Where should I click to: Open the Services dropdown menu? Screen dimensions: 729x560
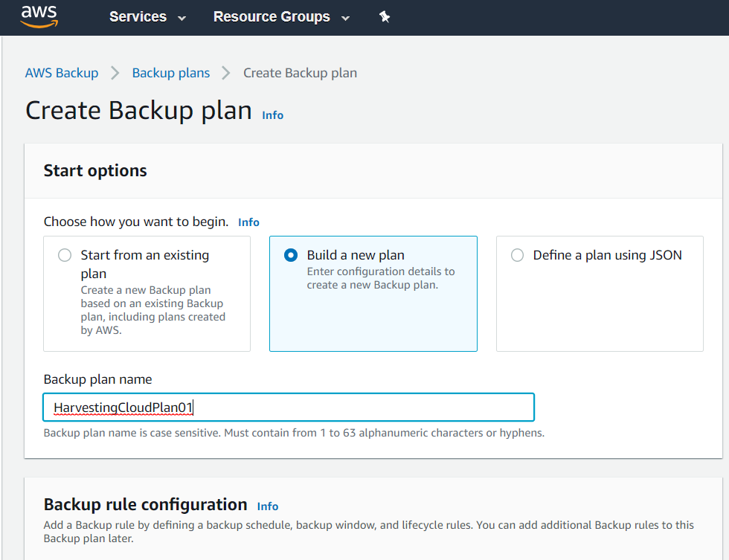tap(147, 16)
